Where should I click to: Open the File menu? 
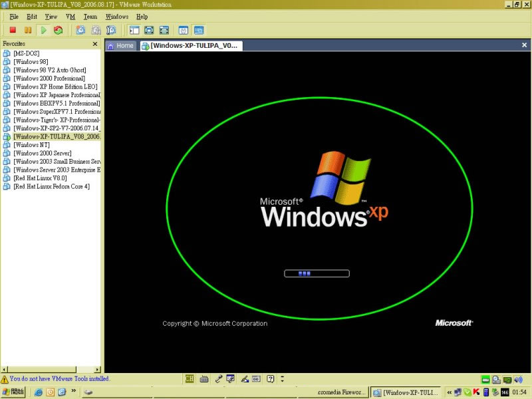[x=14, y=17]
